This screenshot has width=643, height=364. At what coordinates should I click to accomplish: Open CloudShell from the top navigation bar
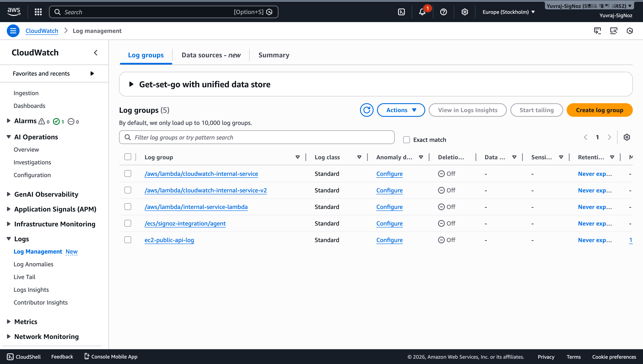402,12
